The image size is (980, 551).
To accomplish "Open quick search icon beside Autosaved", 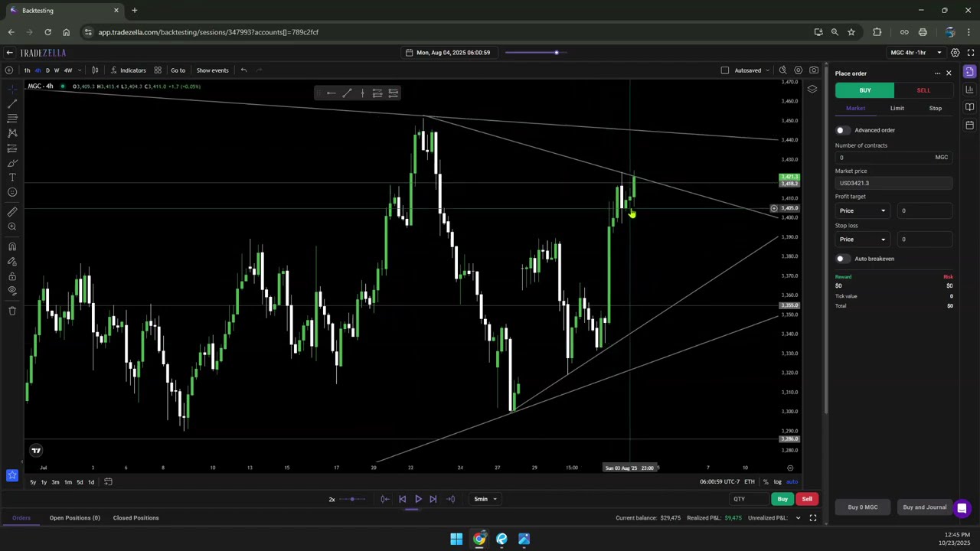I will click(x=782, y=70).
